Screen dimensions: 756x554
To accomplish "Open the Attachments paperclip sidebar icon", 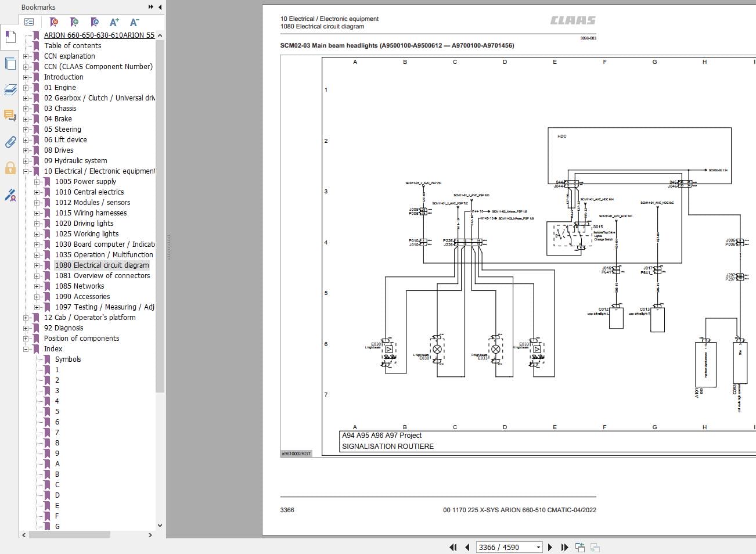I will tap(10, 142).
